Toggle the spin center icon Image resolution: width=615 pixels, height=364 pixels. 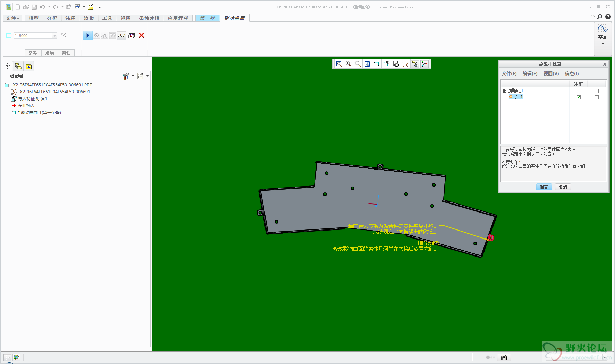point(424,64)
